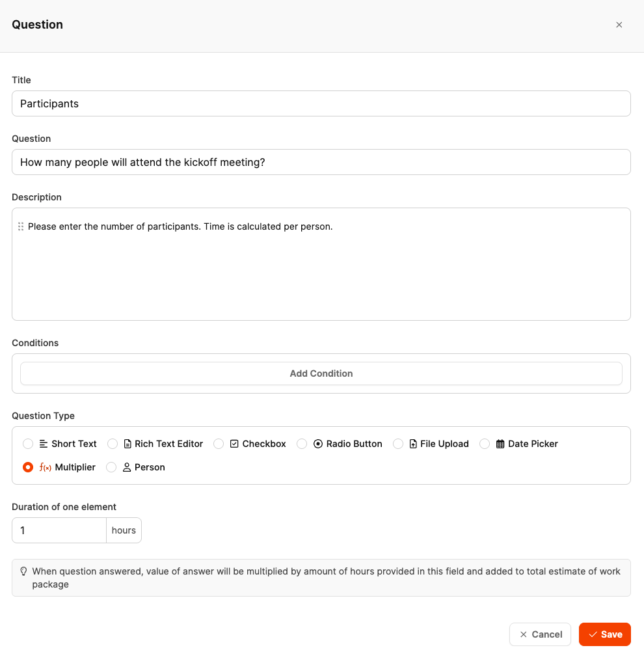Click the Date Picker calendar icon

[x=500, y=444]
